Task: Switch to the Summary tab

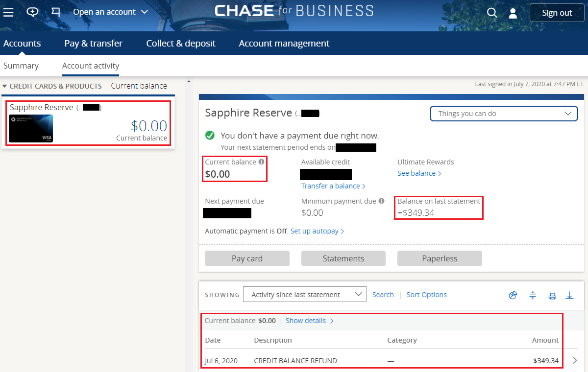Action: [x=21, y=66]
